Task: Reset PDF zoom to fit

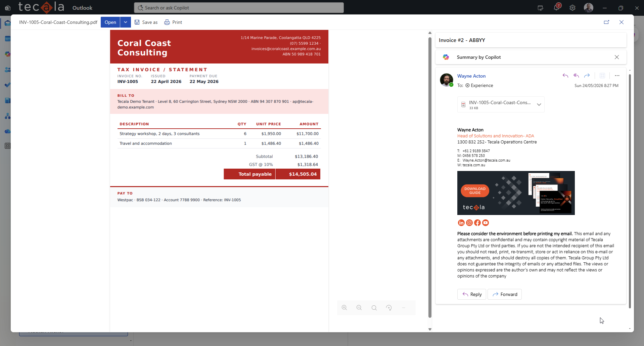Action: pyautogui.click(x=374, y=308)
